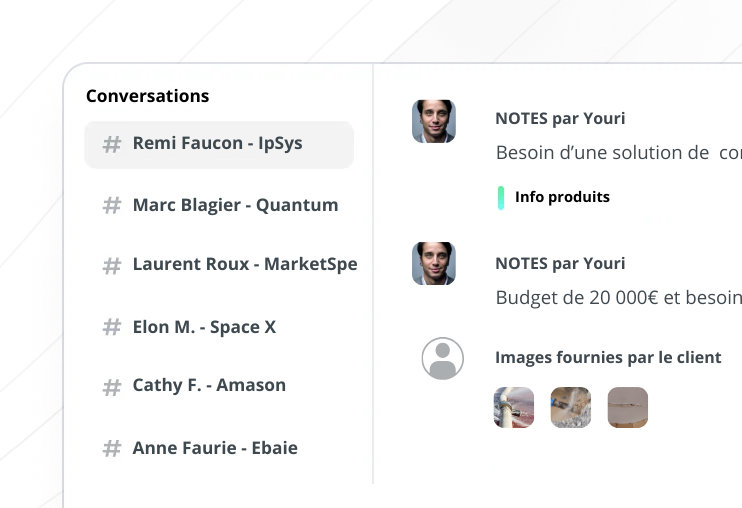This screenshot has height=508, width=742.
Task: Click Youri's avatar on the budget note
Action: coord(434,263)
